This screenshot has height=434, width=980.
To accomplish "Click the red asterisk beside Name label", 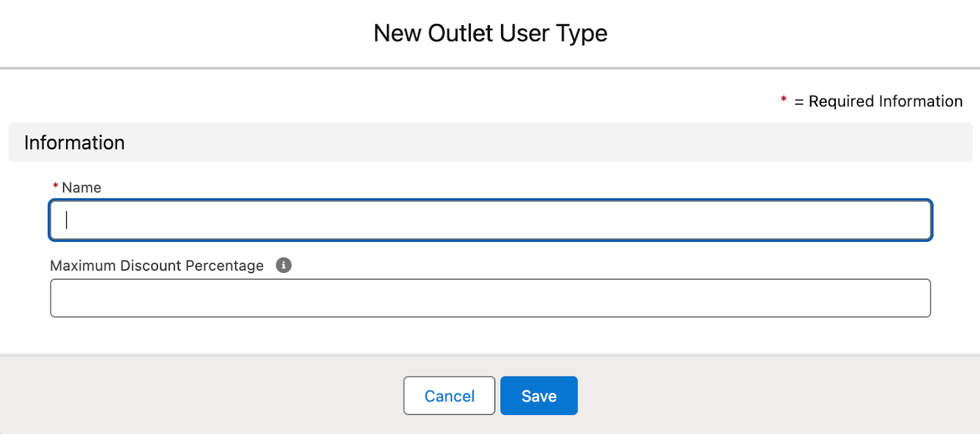I will 55,186.
